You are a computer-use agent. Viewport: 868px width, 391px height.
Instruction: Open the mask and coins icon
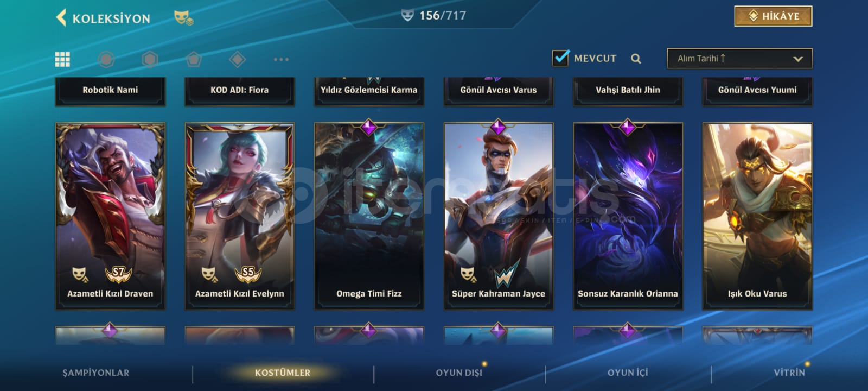click(183, 18)
